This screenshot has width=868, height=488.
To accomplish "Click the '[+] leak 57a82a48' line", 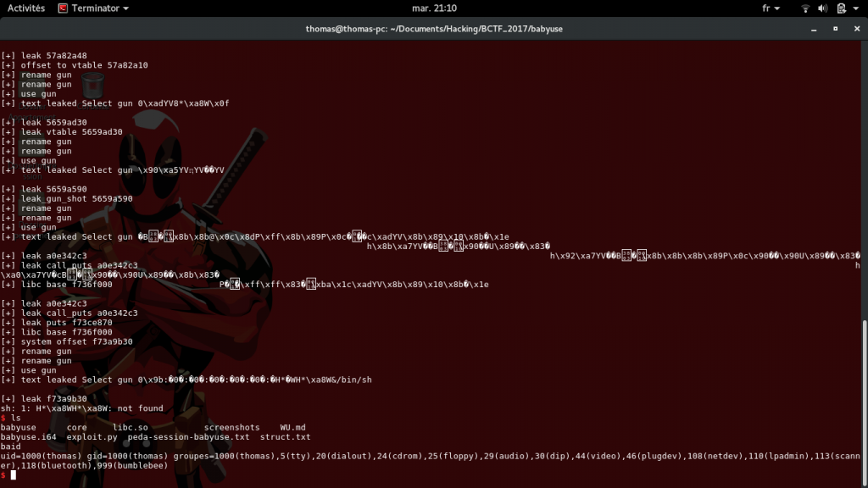I will pyautogui.click(x=44, y=56).
